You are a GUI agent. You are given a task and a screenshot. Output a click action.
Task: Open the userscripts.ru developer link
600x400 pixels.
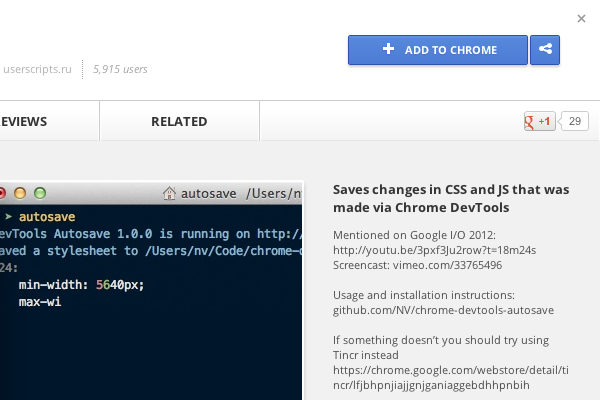(x=37, y=69)
